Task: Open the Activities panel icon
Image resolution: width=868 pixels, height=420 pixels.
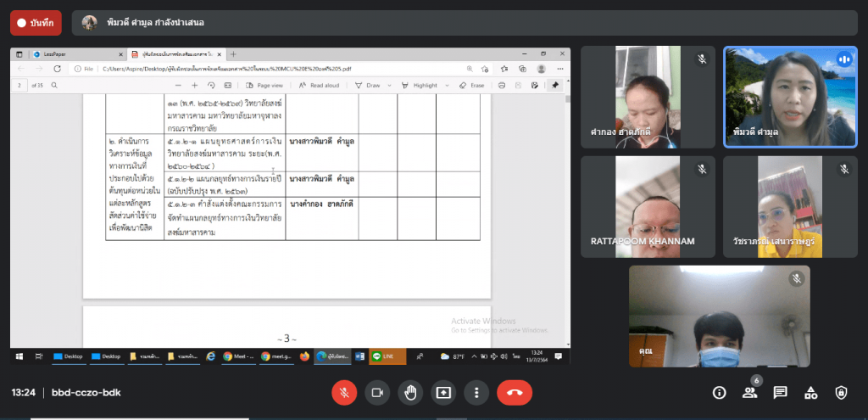Action: click(810, 392)
